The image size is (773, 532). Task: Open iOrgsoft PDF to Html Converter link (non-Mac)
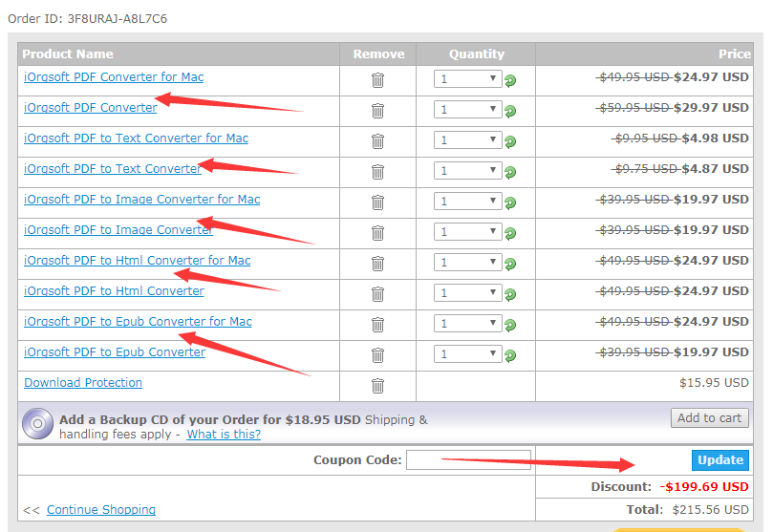114,291
